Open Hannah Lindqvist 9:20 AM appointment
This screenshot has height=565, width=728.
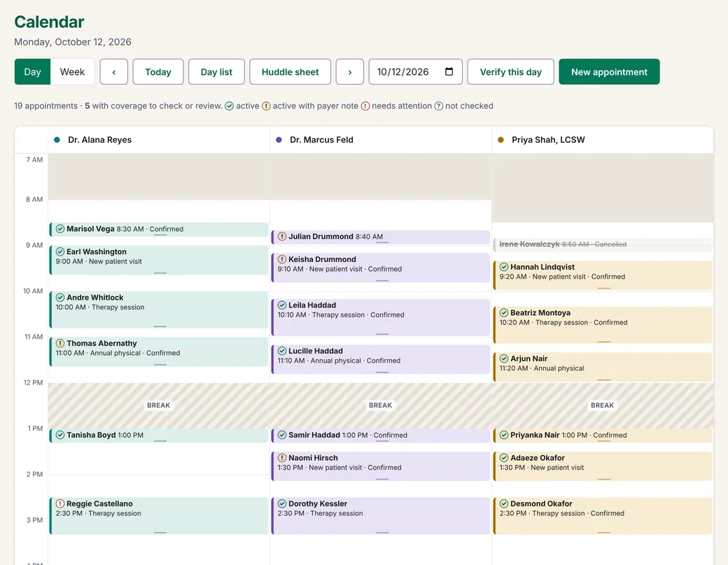(x=603, y=275)
